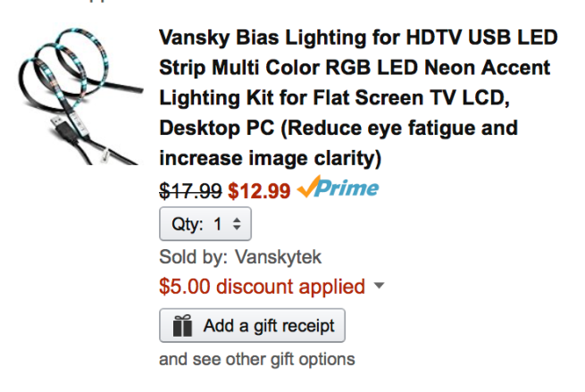
Task: Click the seller name Vanskytek
Action: click(x=279, y=257)
